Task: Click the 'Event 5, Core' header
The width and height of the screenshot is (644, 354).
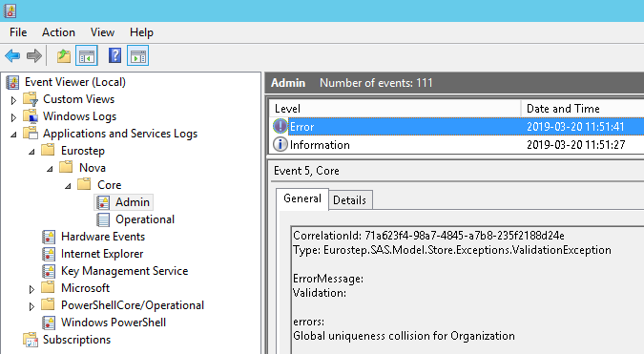Action: coord(306,171)
